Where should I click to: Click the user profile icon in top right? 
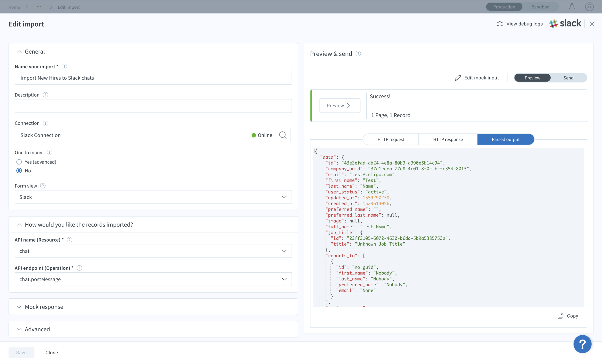[x=590, y=7]
